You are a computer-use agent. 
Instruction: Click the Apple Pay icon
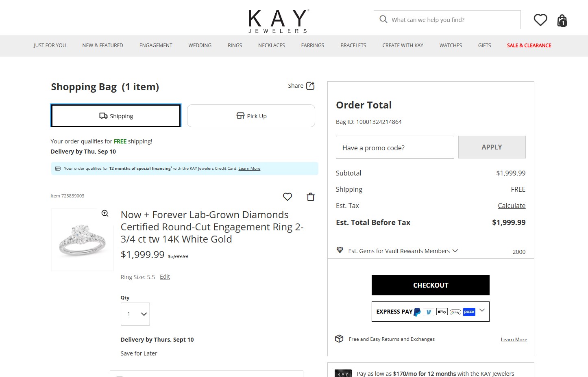pyautogui.click(x=442, y=312)
